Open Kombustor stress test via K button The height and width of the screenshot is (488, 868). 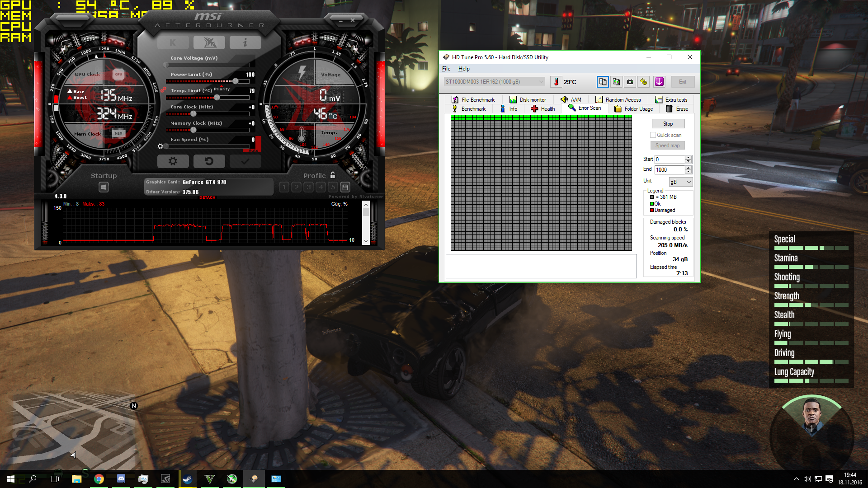pos(173,42)
